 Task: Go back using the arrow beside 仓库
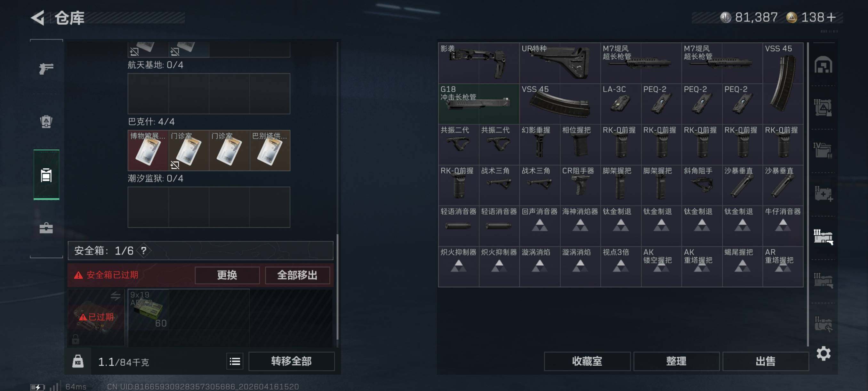click(38, 18)
